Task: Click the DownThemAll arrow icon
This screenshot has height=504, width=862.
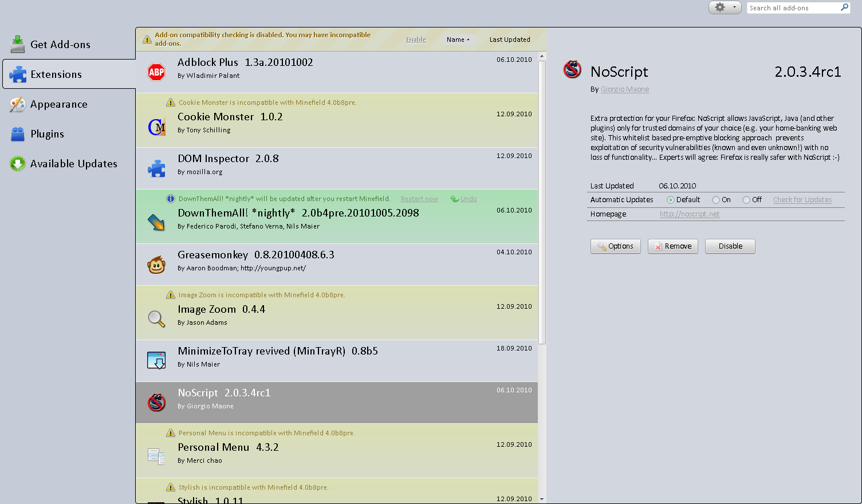Action: coord(156,222)
